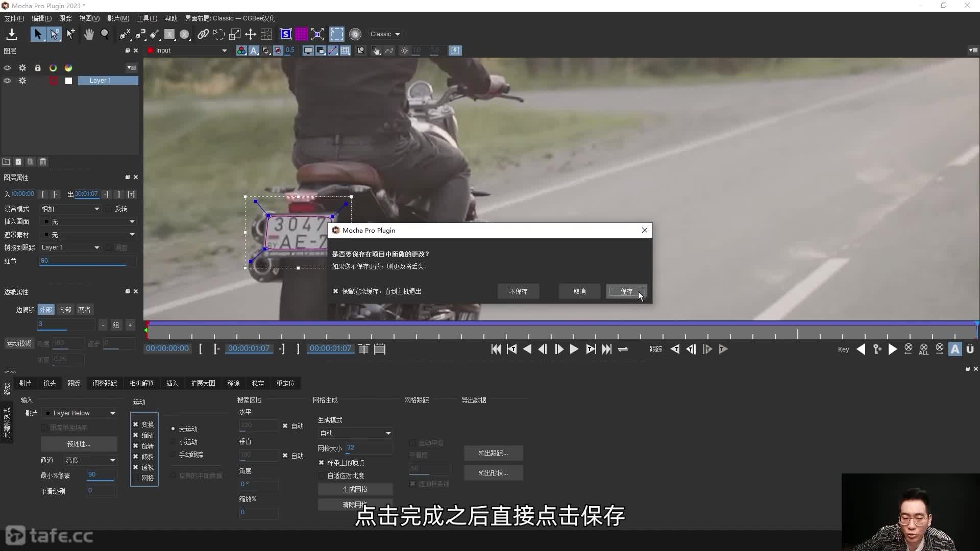Select the Zoom magnifier tool
This screenshot has height=551, width=980.
point(105,34)
